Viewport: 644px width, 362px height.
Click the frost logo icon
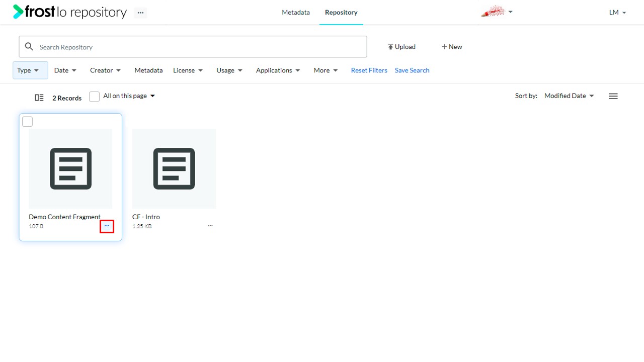coord(19,12)
